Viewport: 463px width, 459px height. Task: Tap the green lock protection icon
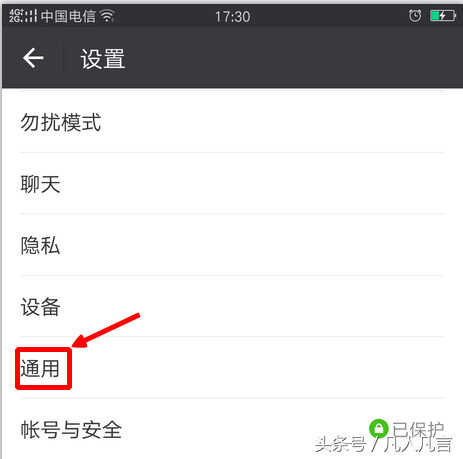[378, 428]
